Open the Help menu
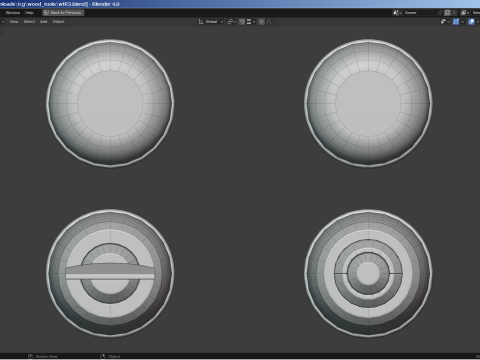 point(29,13)
